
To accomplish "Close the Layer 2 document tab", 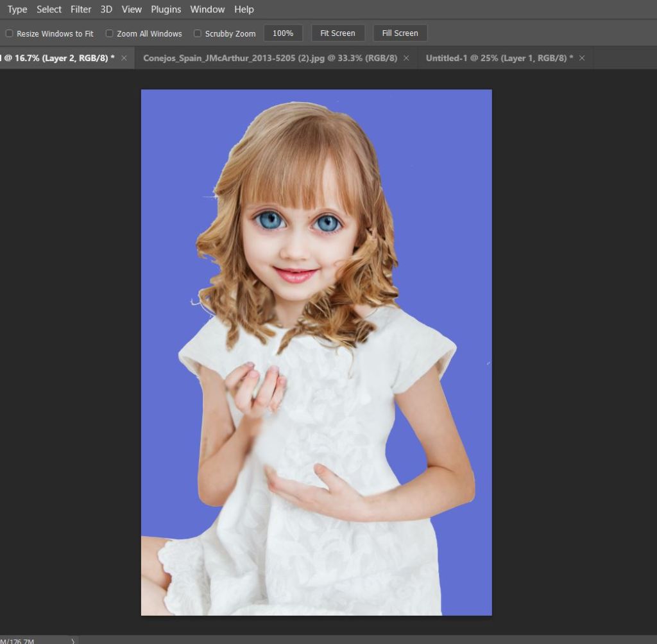I will tap(124, 58).
